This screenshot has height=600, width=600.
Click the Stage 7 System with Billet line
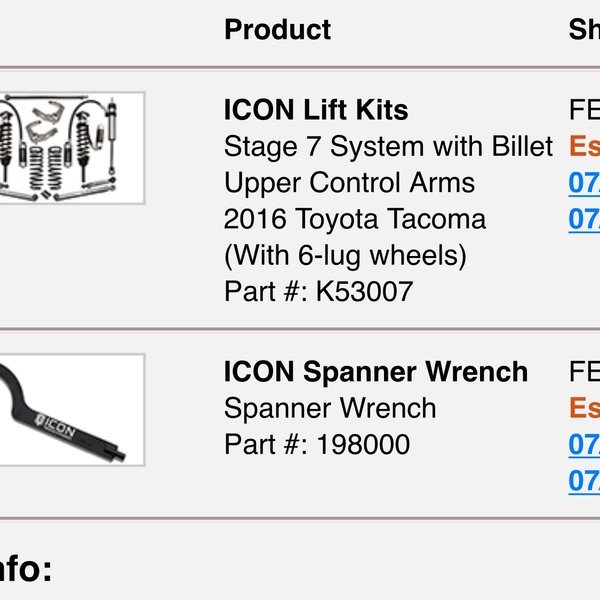pyautogui.click(x=388, y=146)
